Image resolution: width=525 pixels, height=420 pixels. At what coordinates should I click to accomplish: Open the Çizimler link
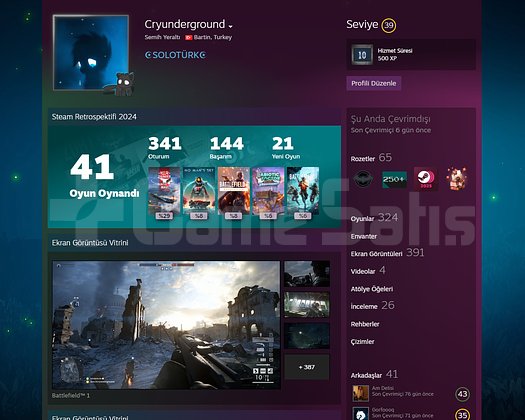[362, 342]
